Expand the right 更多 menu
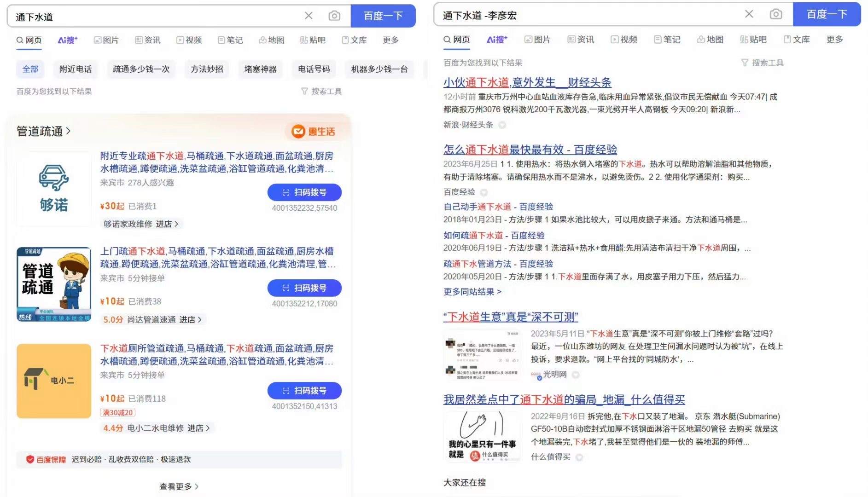This screenshot has width=868, height=497. click(834, 40)
